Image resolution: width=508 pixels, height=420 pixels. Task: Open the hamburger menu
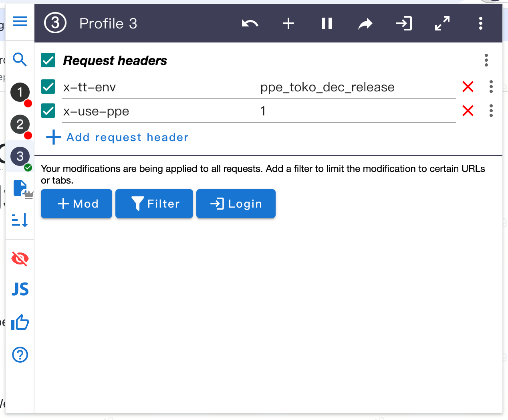[20, 21]
